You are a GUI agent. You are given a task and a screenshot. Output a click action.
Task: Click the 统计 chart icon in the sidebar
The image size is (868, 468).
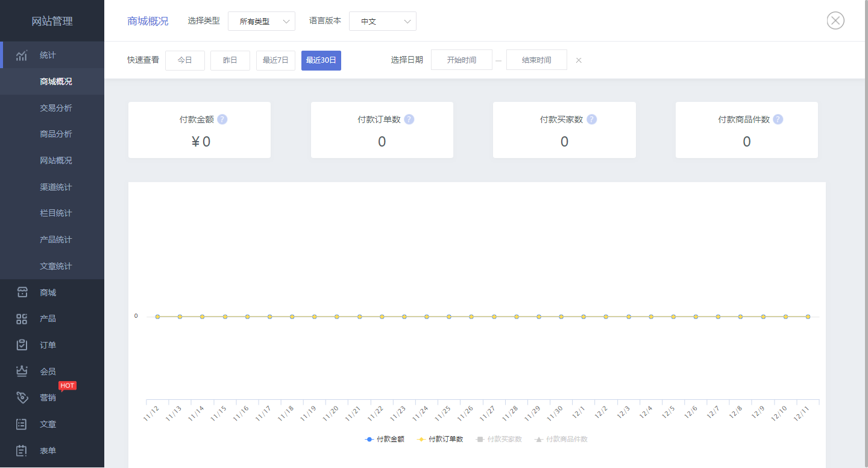click(22, 55)
